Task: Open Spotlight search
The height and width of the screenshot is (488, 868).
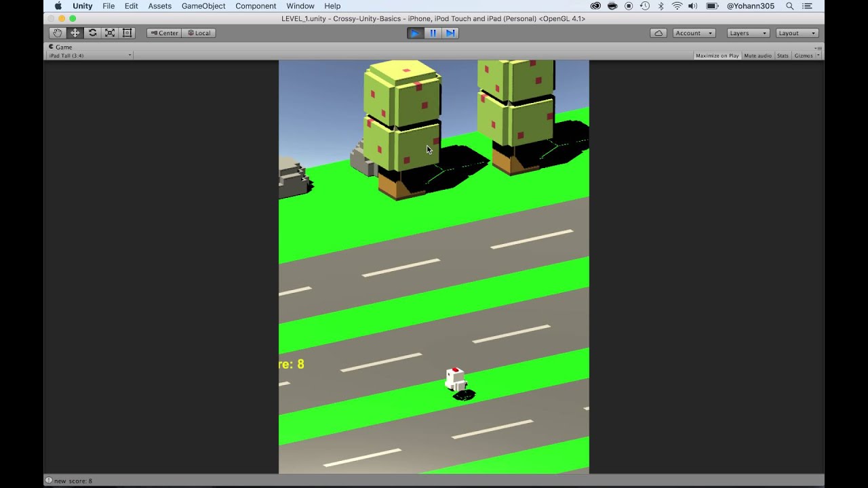Action: [790, 6]
